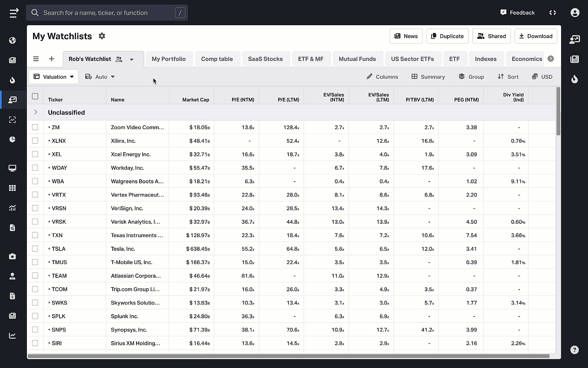Click the Shared button
This screenshot has height=368, width=588.
(491, 36)
